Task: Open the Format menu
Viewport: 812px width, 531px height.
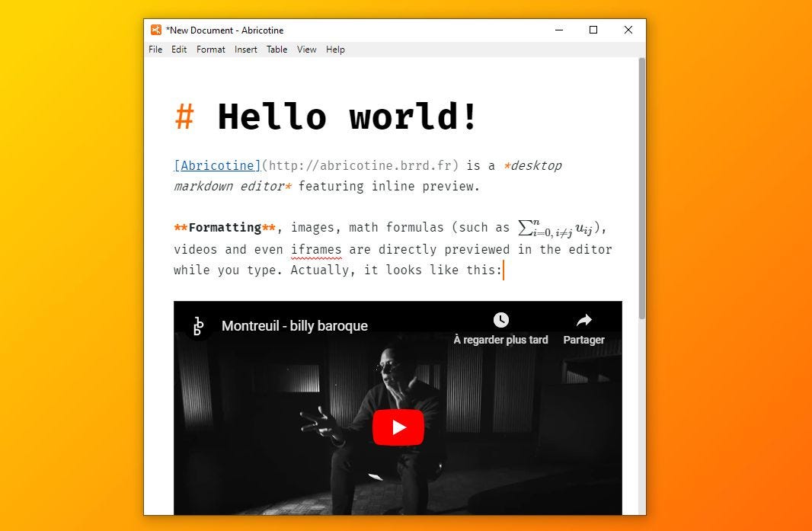Action: point(210,50)
